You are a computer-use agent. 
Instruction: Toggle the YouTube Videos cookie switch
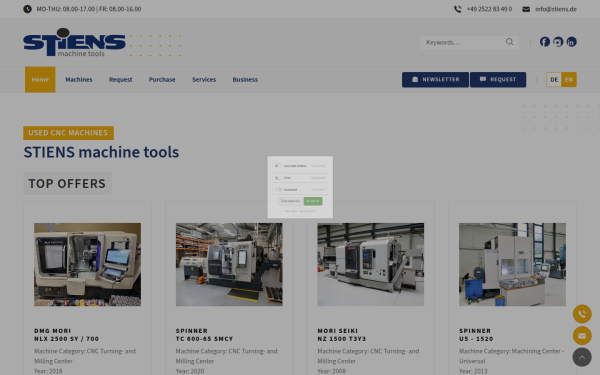(278, 166)
